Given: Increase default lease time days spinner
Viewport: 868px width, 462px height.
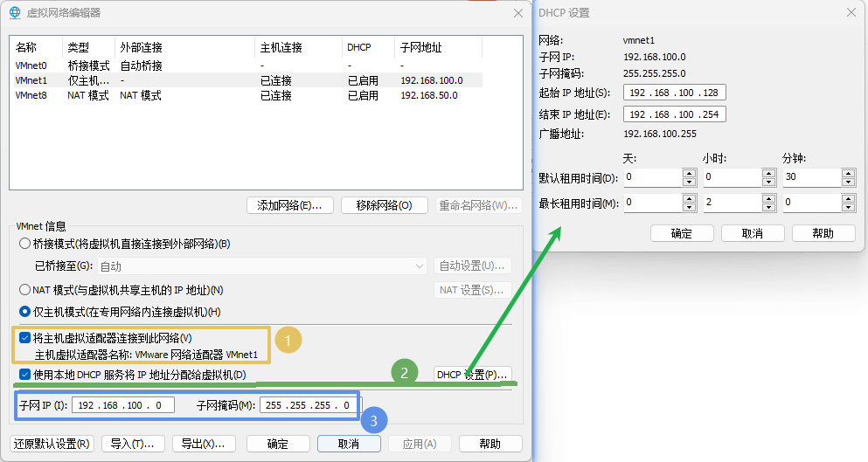Looking at the screenshot, I should pyautogui.click(x=689, y=173).
